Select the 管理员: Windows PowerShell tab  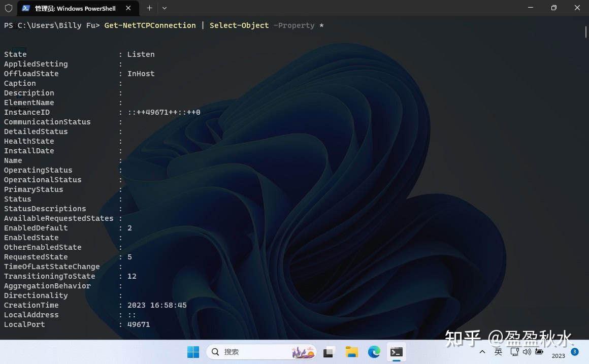click(75, 8)
